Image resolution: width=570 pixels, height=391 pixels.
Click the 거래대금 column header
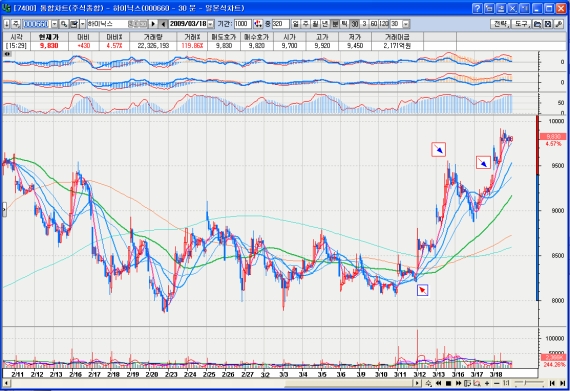tap(397, 37)
